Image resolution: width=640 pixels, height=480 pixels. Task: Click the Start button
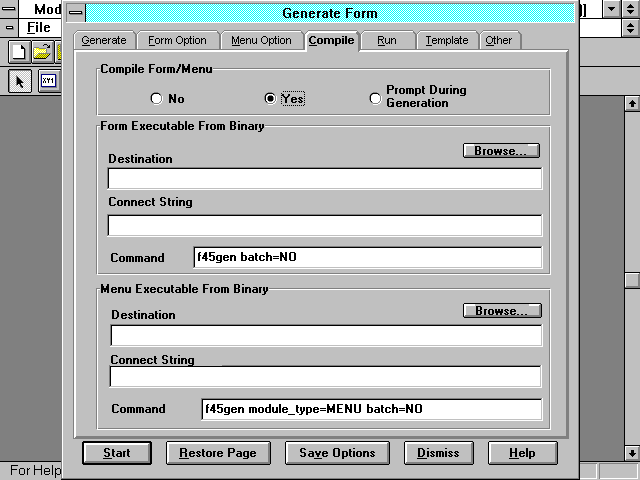[116, 453]
